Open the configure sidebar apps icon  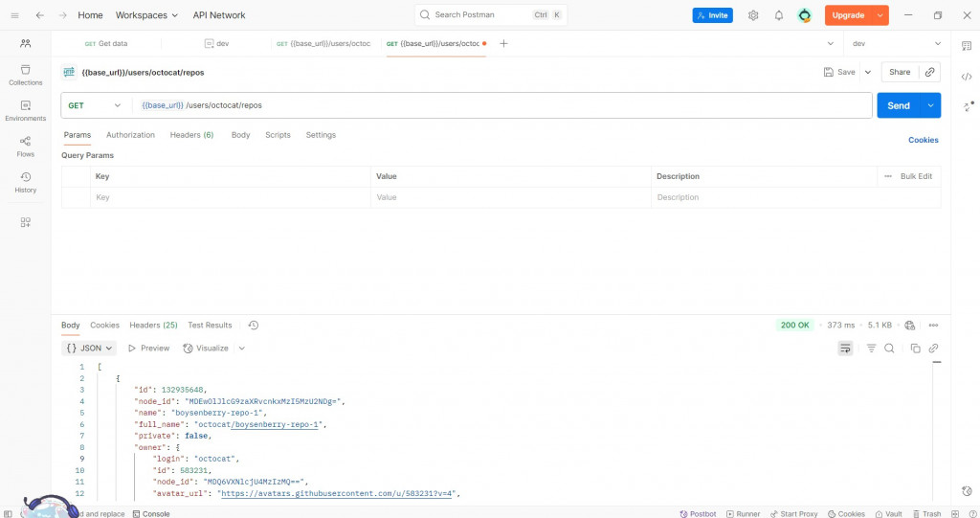click(x=26, y=222)
